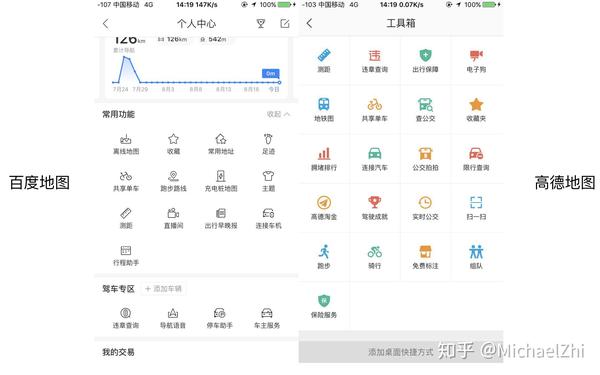The height and width of the screenshot is (375, 600).
Task: Open 免费标注 shop icon
Action: [426, 257]
